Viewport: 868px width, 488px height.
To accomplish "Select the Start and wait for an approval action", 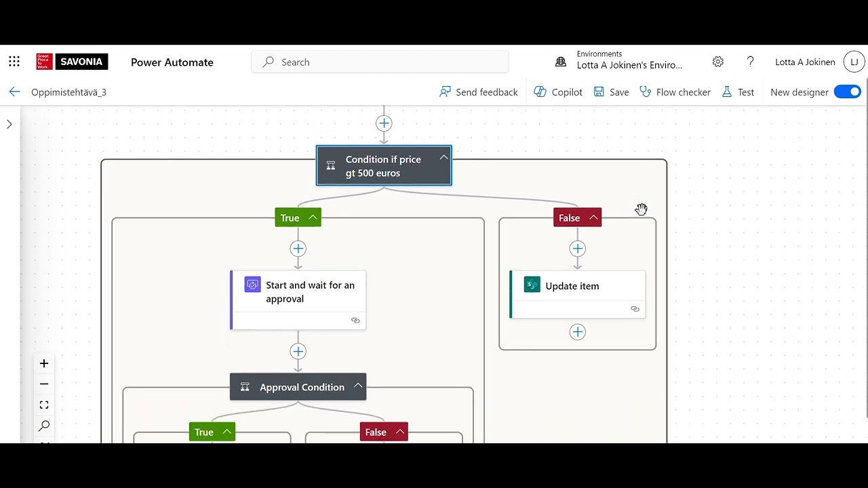I will (298, 300).
